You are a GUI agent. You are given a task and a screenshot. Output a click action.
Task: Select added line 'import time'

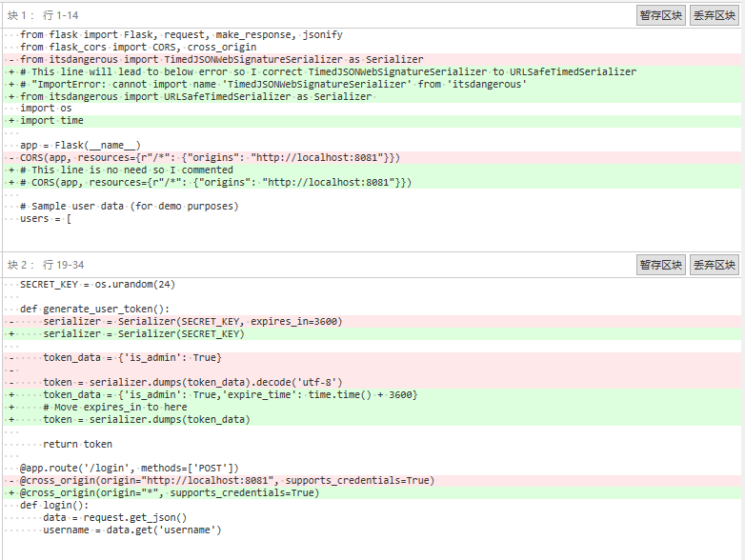[x=372, y=121]
